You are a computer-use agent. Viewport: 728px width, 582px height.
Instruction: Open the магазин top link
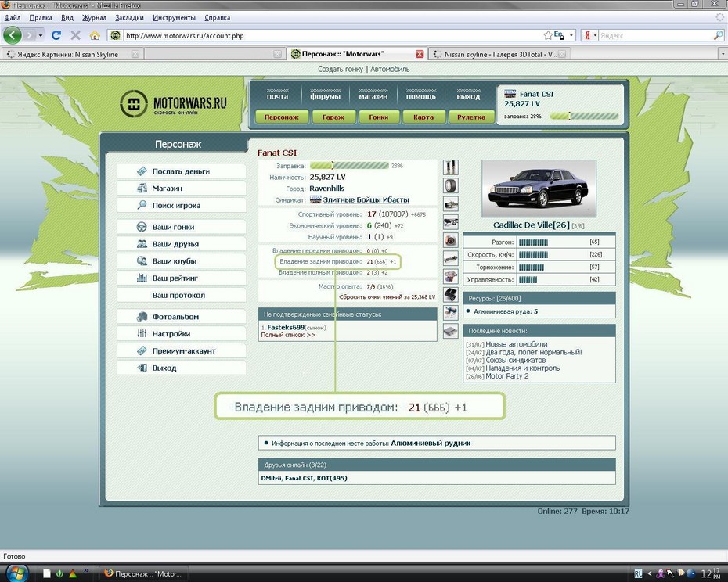click(373, 96)
